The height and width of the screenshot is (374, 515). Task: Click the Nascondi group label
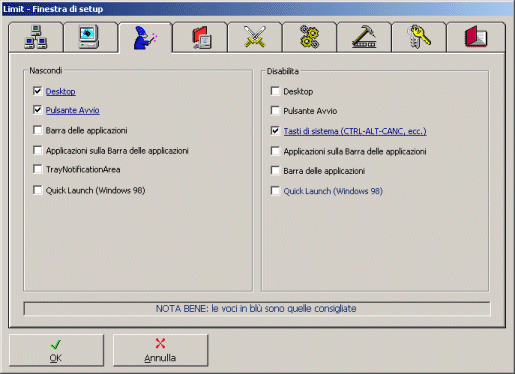click(46, 71)
